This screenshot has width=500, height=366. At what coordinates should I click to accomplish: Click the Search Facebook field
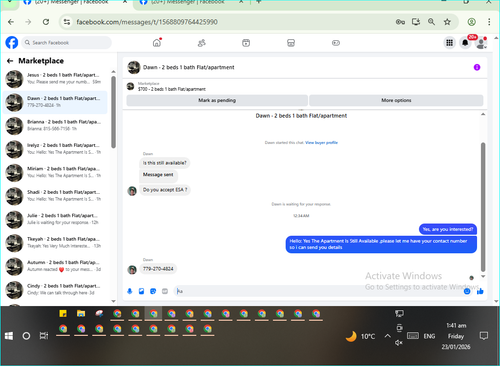[x=67, y=43]
